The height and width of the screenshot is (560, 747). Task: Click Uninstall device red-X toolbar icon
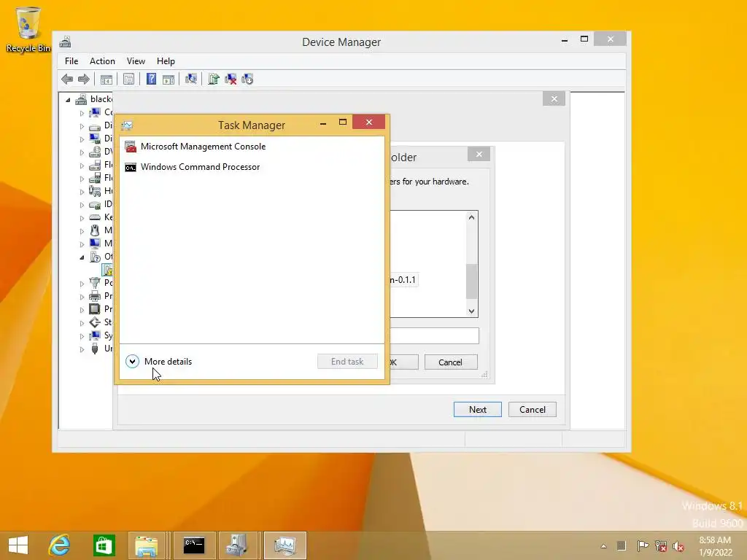pos(231,79)
